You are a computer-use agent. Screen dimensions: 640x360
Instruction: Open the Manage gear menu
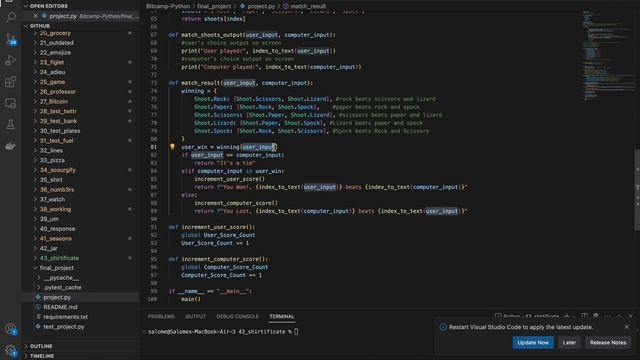[x=11, y=350]
